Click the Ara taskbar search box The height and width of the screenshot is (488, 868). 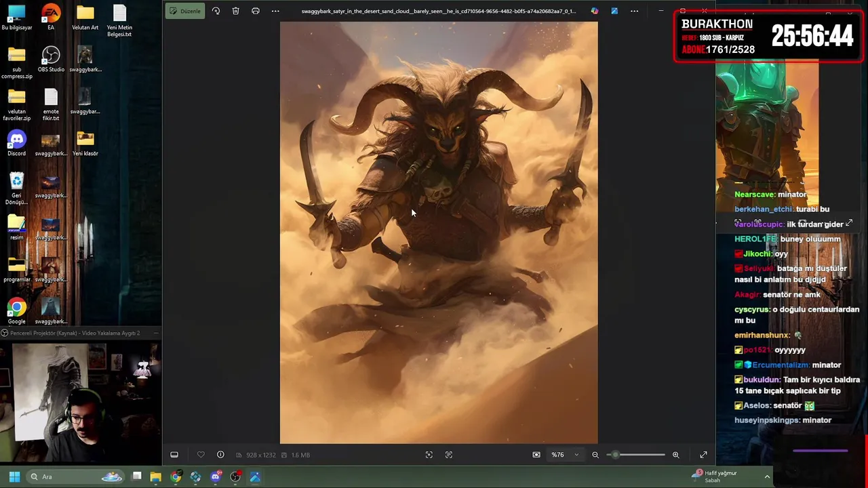(76, 476)
